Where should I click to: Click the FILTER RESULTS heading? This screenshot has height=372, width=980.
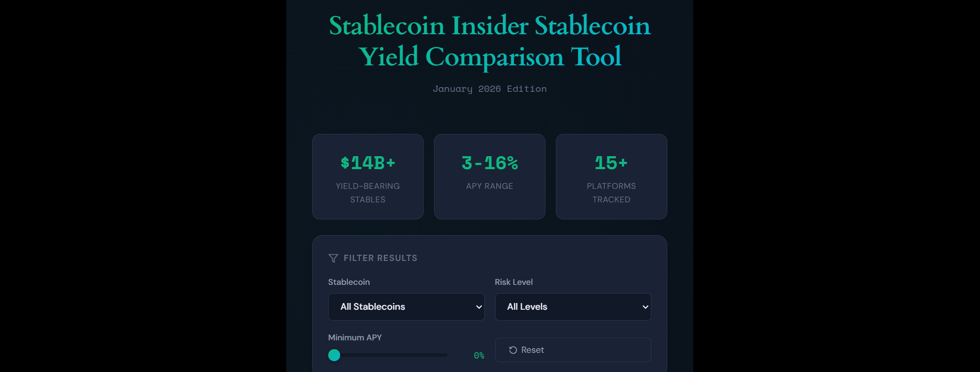(380, 258)
